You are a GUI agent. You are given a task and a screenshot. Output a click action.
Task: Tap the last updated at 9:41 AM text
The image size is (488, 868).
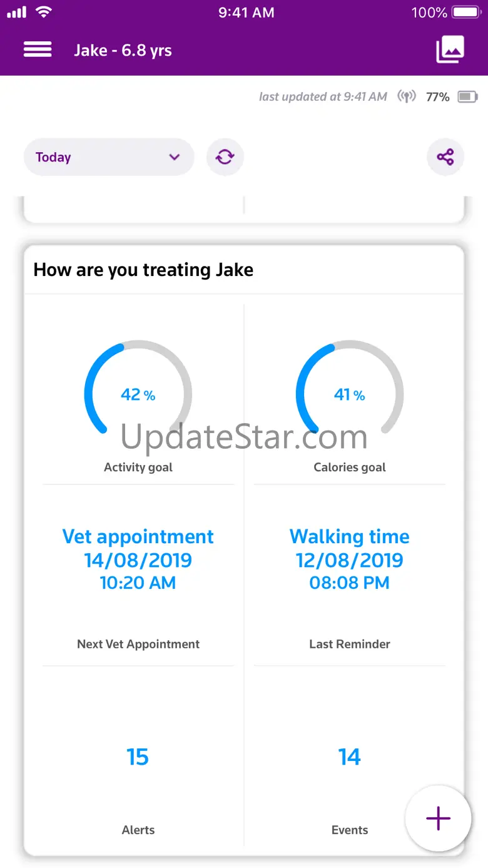pos(323,97)
